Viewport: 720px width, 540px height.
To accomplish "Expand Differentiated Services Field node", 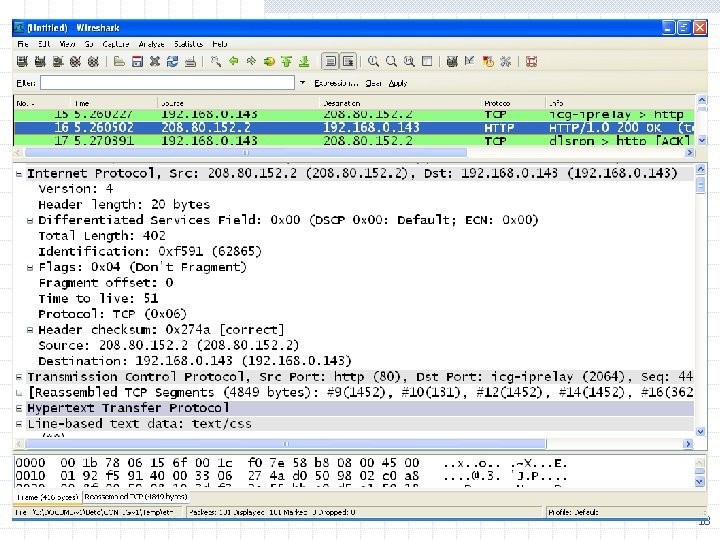I will (30, 220).
